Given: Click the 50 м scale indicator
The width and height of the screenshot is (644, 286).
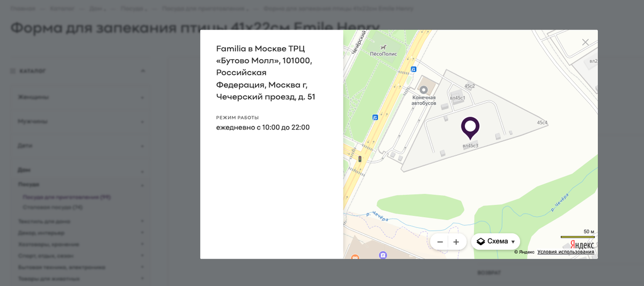Looking at the screenshot, I should pyautogui.click(x=577, y=234).
